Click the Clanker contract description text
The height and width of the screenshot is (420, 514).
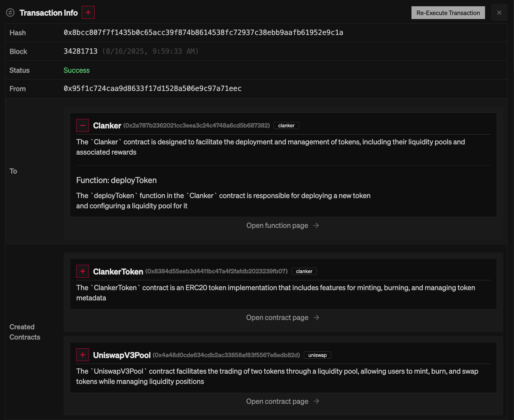pos(270,147)
